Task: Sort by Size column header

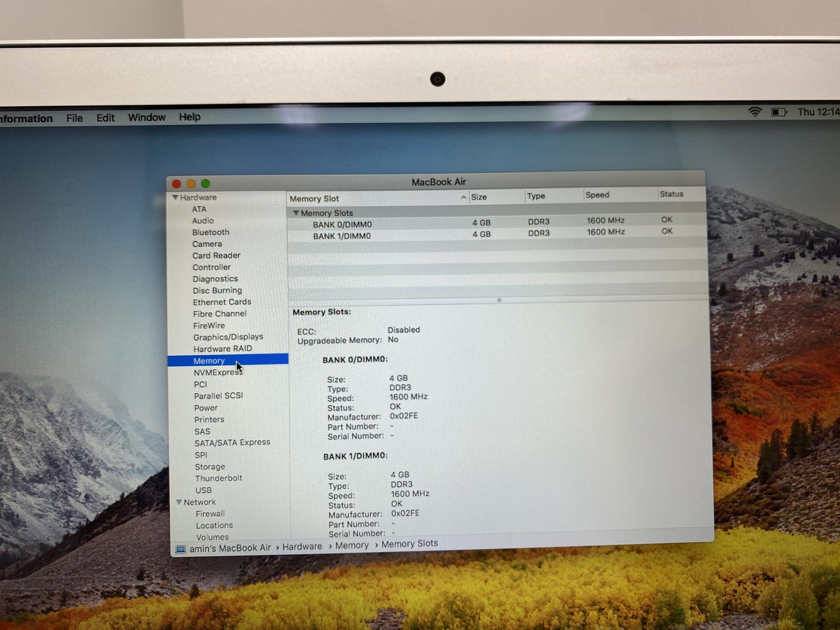Action: (x=497, y=197)
